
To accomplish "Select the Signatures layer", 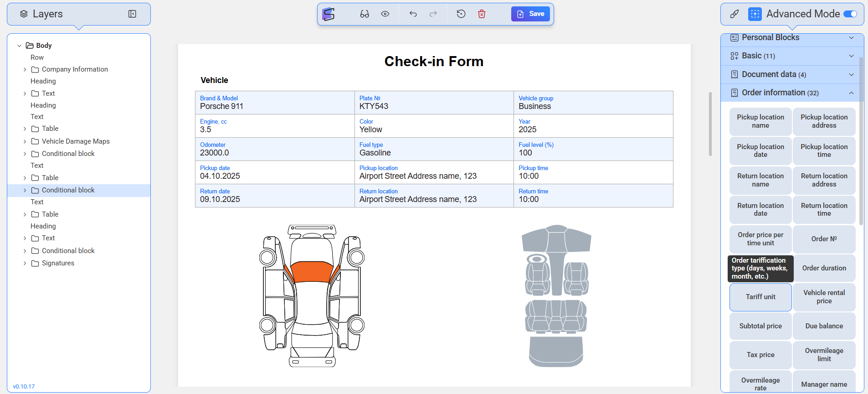I will (x=58, y=263).
